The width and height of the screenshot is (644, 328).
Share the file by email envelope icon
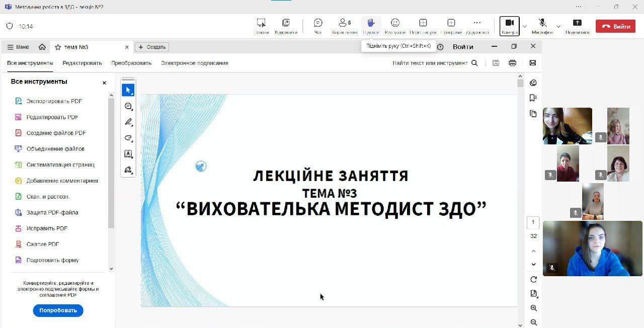point(533,63)
